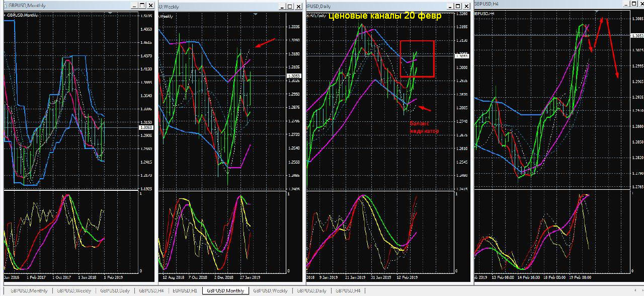Click the 1.3053 current price label in H4 chart
Viewport: 644px width, 296px height.
(637, 35)
